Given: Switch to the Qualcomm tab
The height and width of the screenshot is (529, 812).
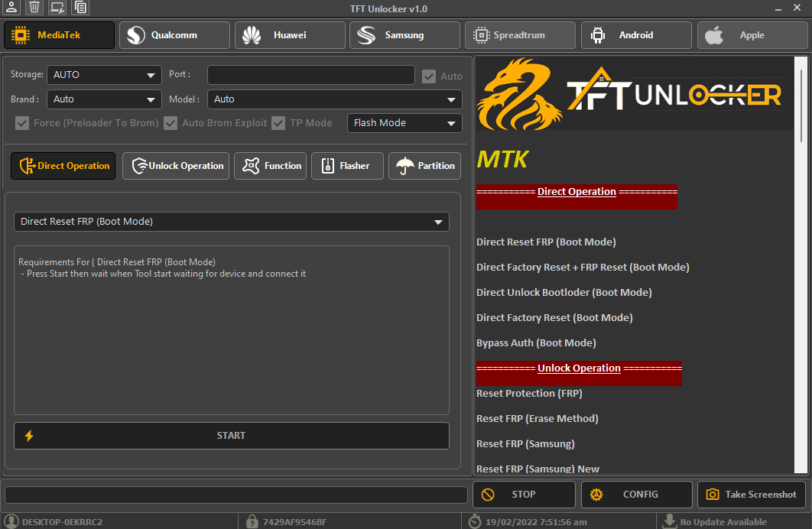Looking at the screenshot, I should (x=174, y=35).
